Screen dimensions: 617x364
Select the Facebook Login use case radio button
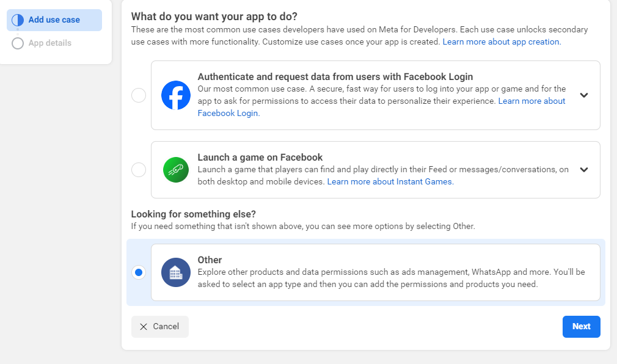point(139,95)
